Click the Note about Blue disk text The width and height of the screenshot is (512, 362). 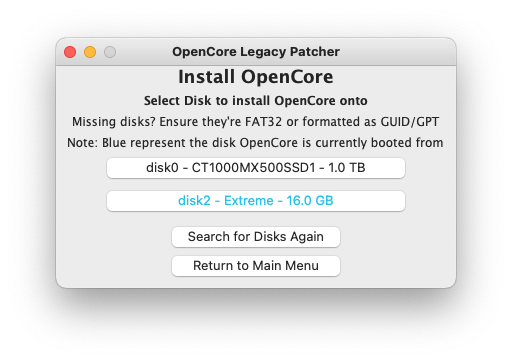(x=255, y=143)
